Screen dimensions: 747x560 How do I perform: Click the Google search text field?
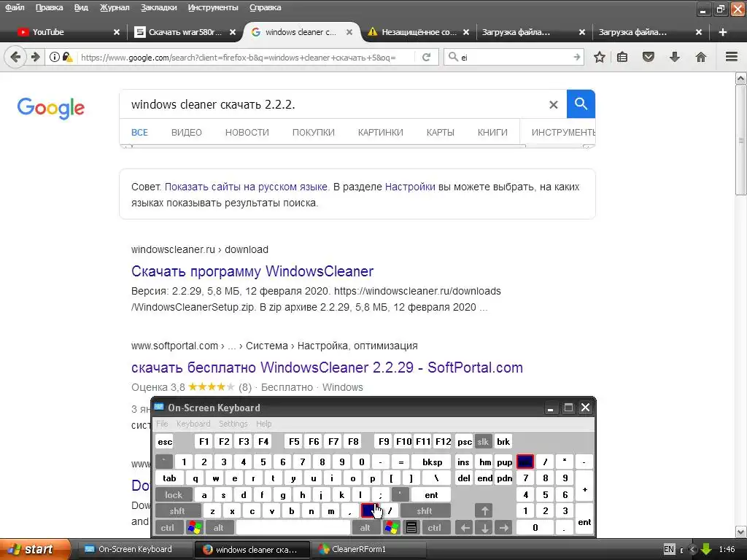(333, 104)
